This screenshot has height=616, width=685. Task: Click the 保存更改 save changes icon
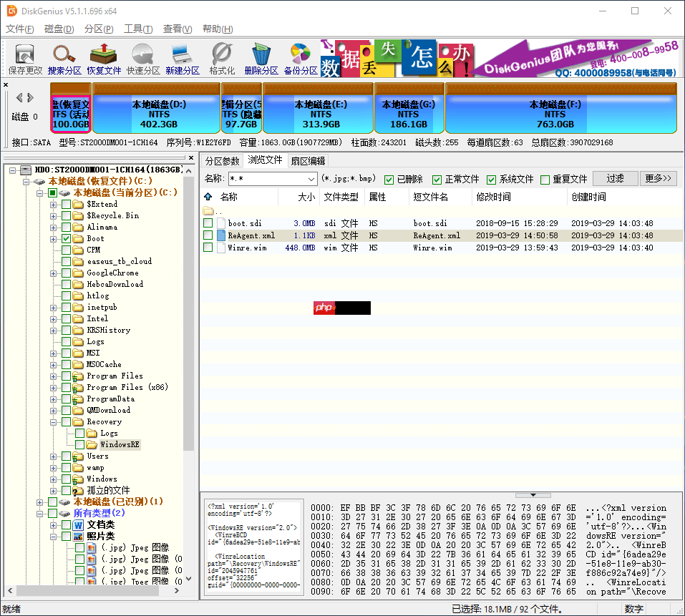pyautogui.click(x=25, y=58)
